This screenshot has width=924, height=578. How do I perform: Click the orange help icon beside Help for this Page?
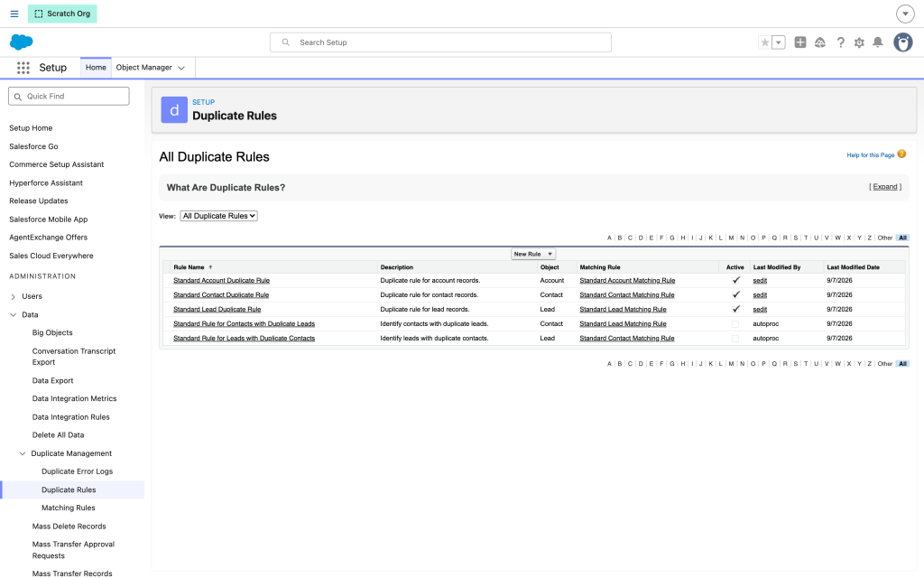901,154
